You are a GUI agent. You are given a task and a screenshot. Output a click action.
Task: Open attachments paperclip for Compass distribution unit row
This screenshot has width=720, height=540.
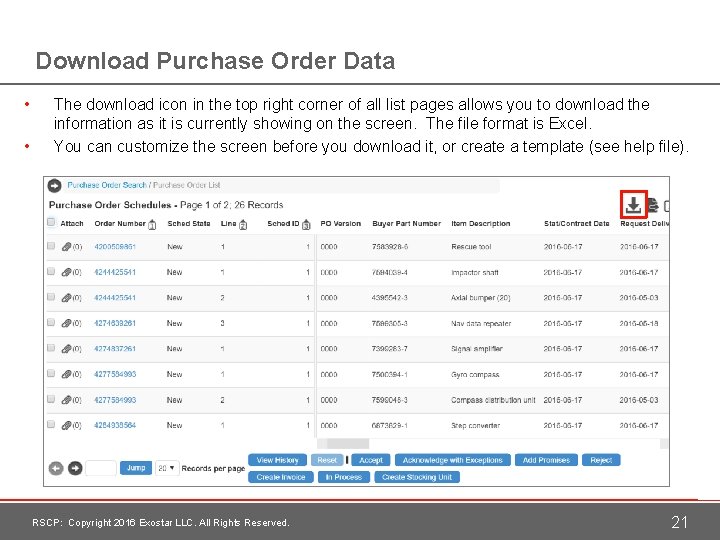click(67, 400)
